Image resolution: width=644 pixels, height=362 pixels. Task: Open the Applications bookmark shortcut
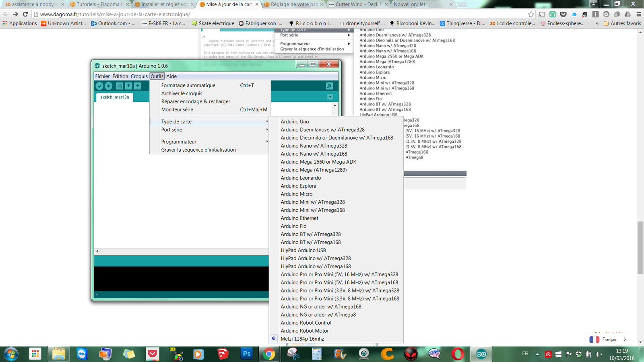pos(19,23)
